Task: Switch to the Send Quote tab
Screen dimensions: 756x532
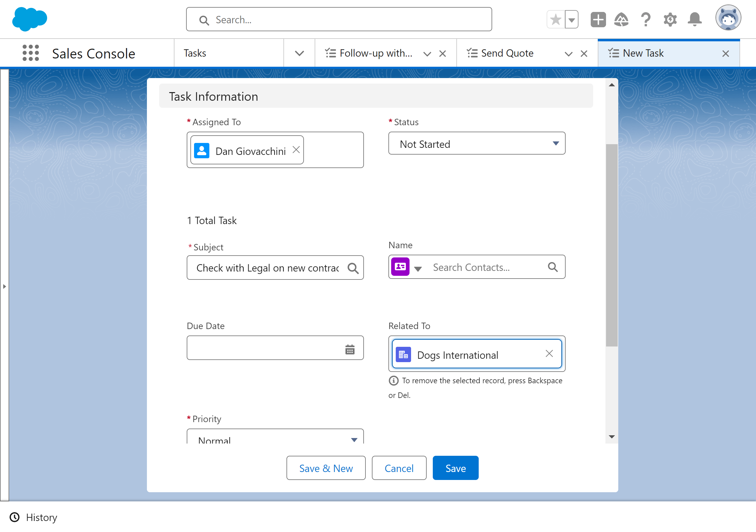Action: 507,53
